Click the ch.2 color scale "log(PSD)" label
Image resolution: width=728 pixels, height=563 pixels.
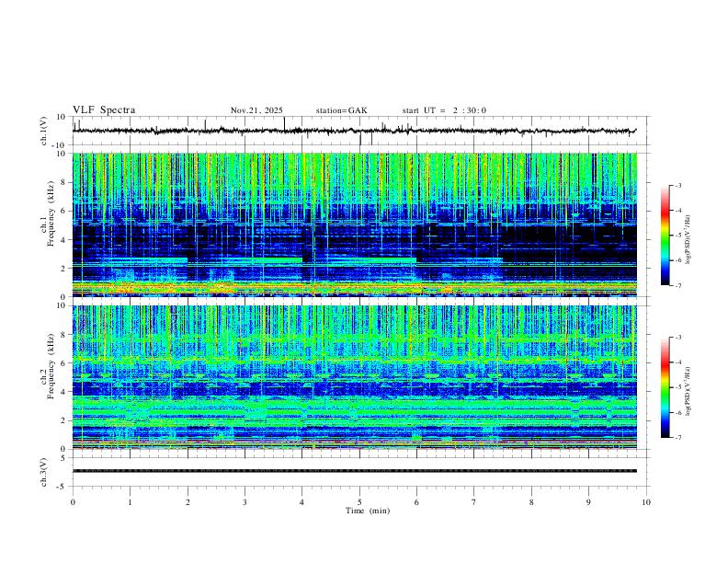point(688,391)
